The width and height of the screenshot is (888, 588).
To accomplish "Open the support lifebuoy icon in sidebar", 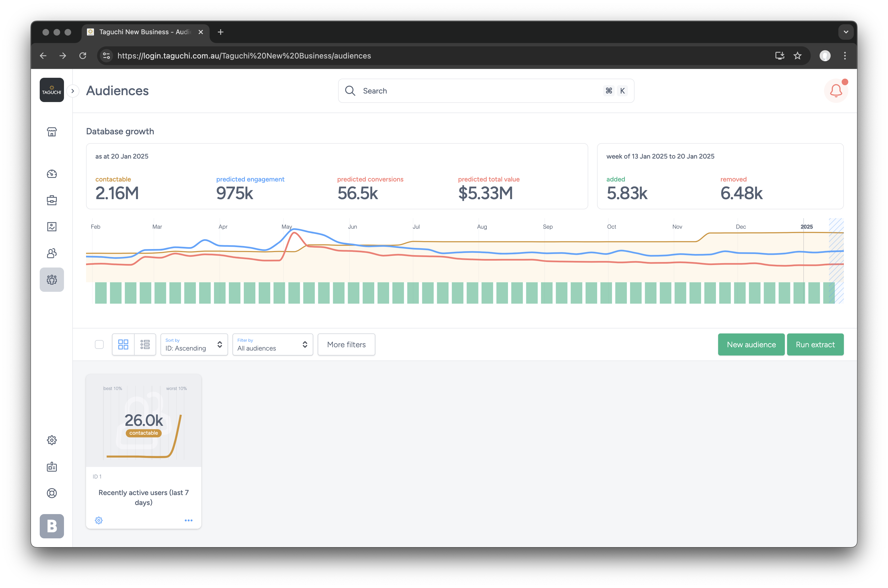I will pyautogui.click(x=52, y=493).
